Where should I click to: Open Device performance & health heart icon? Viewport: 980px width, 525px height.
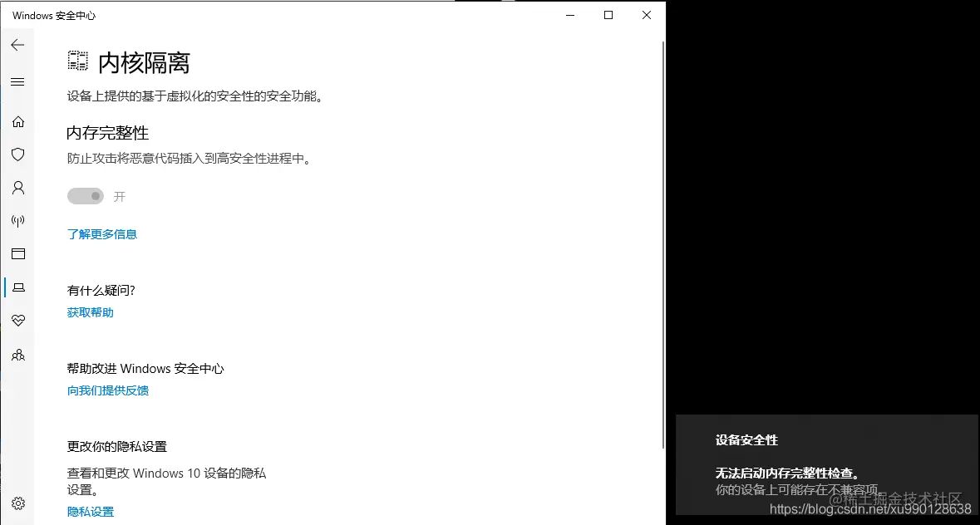tap(18, 321)
